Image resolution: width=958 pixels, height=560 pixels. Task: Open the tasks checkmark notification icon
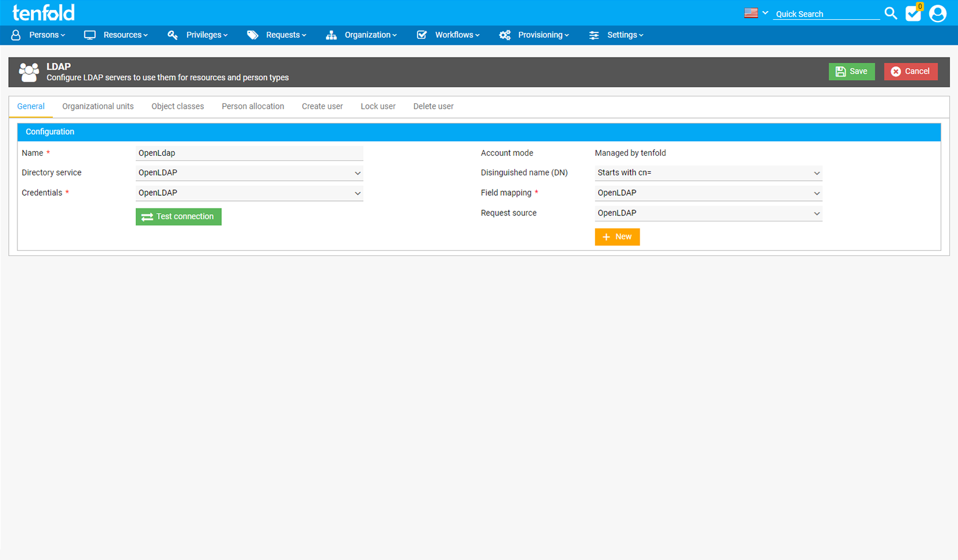point(913,13)
